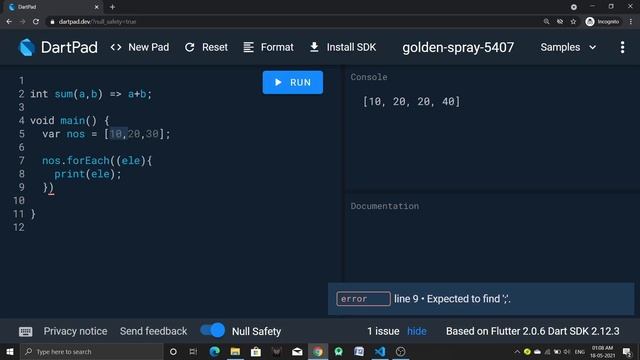640x360 pixels.
Task: Click the Console panel label
Action: [369, 77]
